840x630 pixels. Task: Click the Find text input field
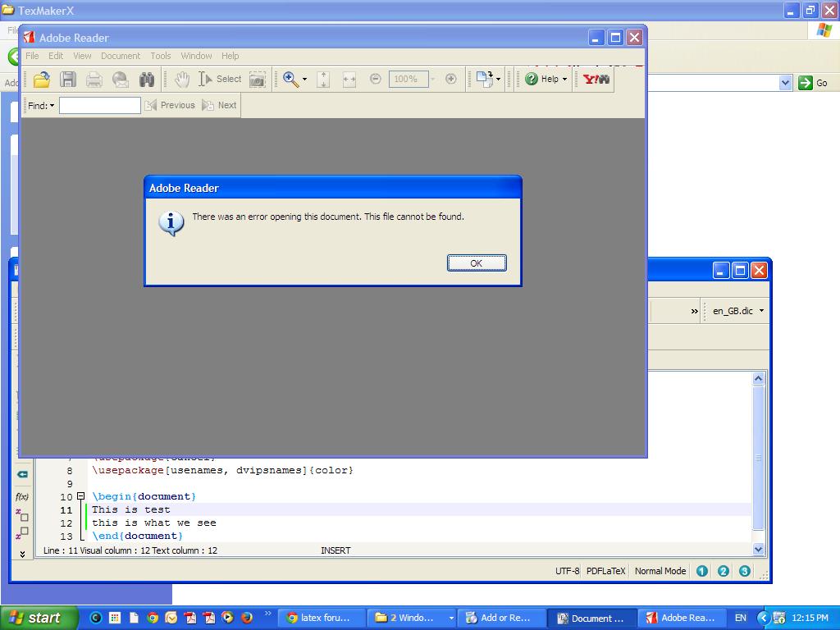tap(99, 106)
